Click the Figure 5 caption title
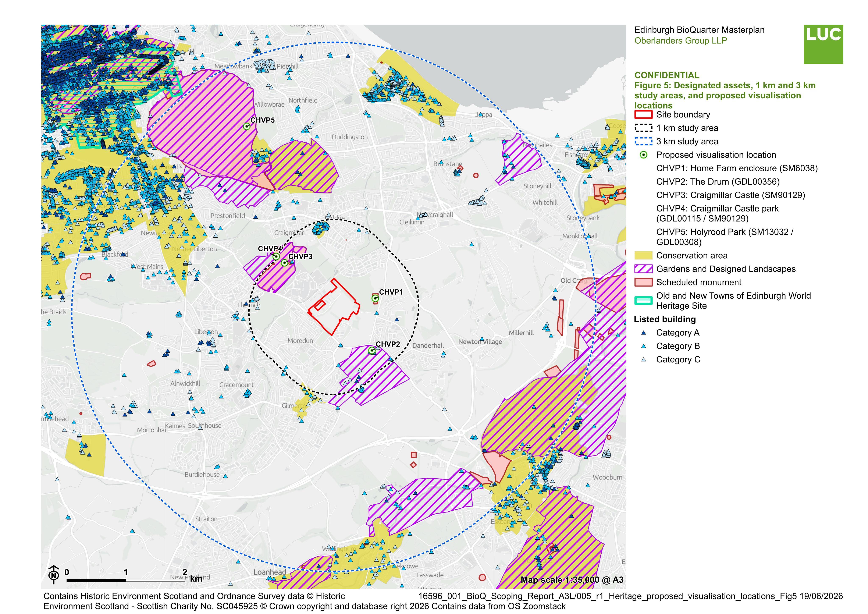This screenshot has height=614, width=868. click(x=725, y=95)
